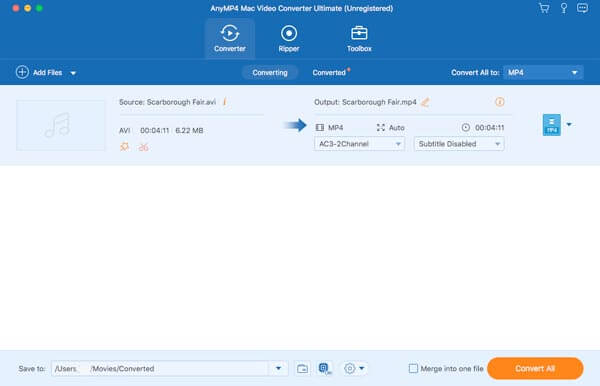The width and height of the screenshot is (600, 386).
Task: Show source file info icon
Action: click(x=225, y=102)
